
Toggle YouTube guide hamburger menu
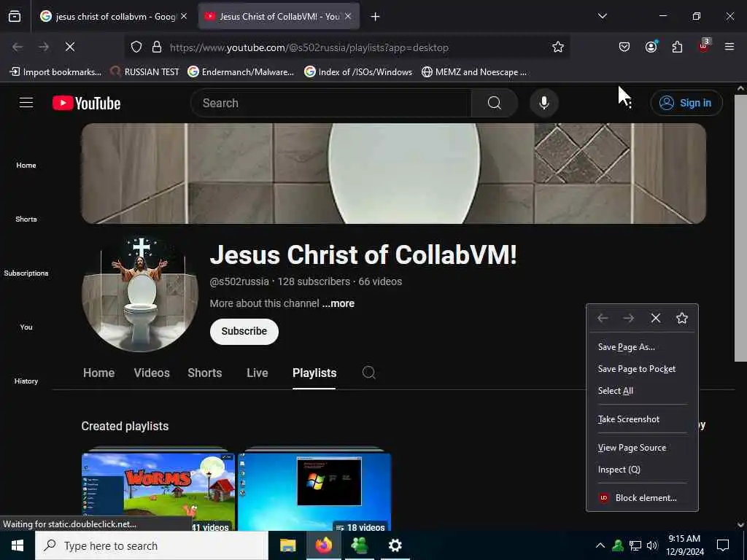26,103
